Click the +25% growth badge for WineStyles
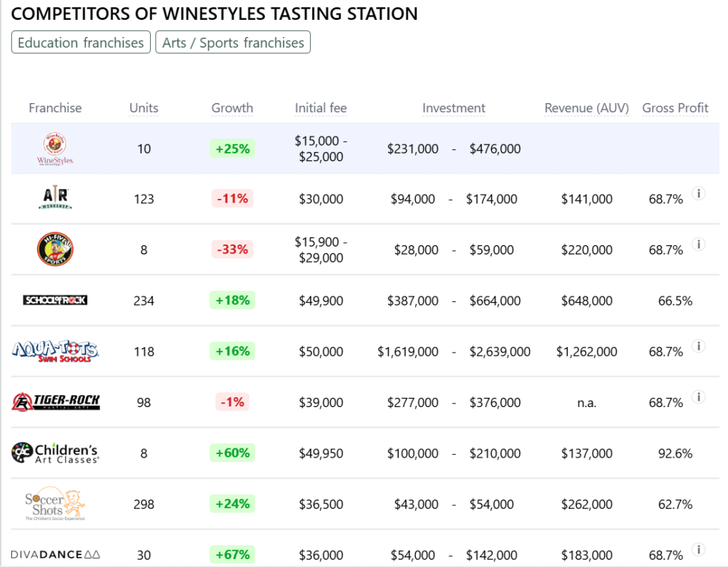Image resolution: width=728 pixels, height=567 pixels. [232, 148]
